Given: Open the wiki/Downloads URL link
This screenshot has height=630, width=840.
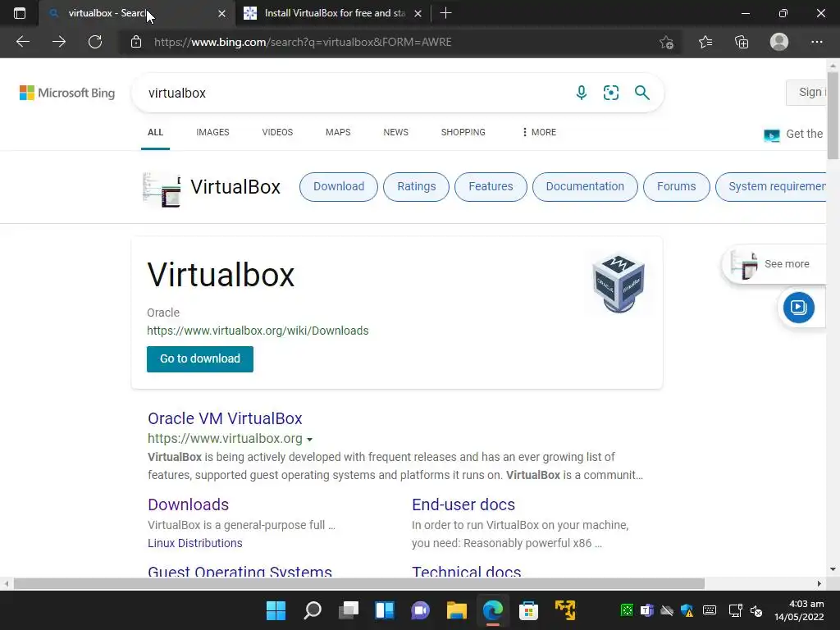Looking at the screenshot, I should pos(258,331).
